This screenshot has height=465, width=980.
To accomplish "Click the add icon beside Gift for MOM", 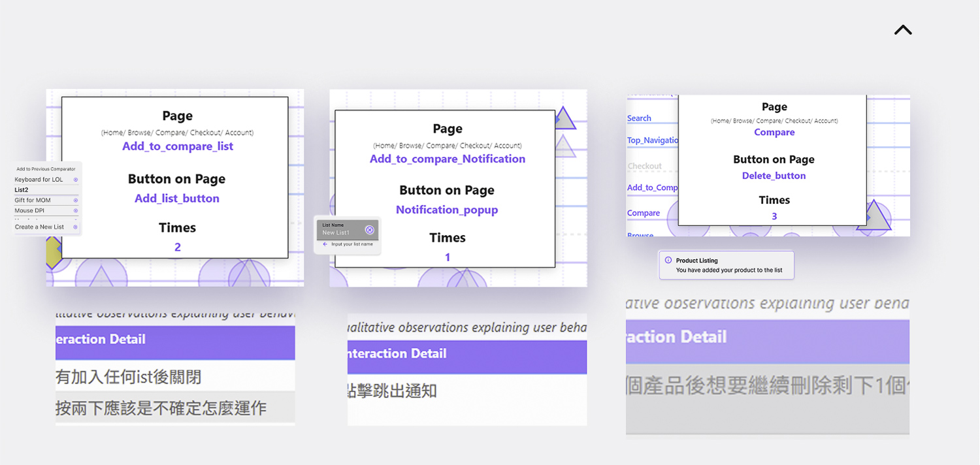I will pyautogui.click(x=76, y=200).
